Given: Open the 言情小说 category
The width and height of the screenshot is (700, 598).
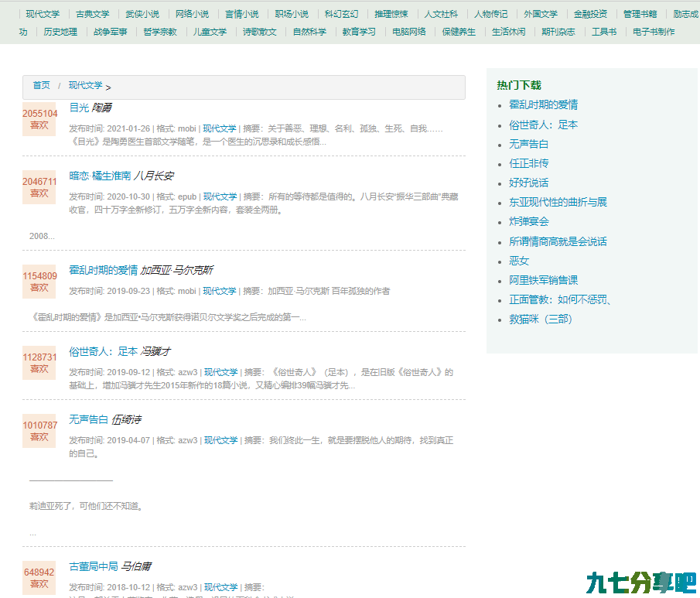Looking at the screenshot, I should (242, 14).
